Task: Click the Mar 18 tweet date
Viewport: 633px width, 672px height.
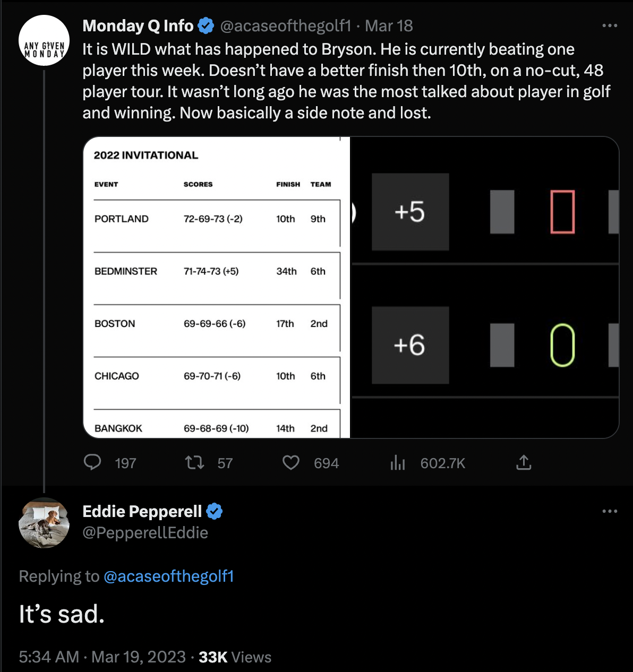Action: tap(389, 25)
